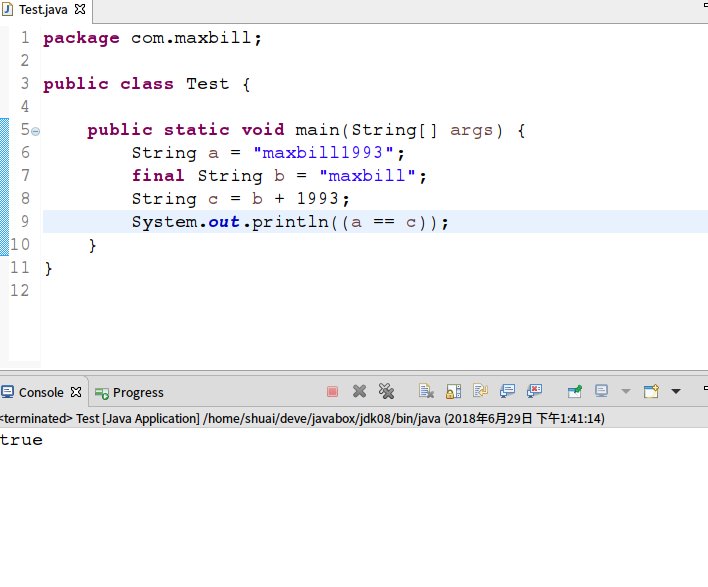Click the Open Console icon

click(x=651, y=392)
